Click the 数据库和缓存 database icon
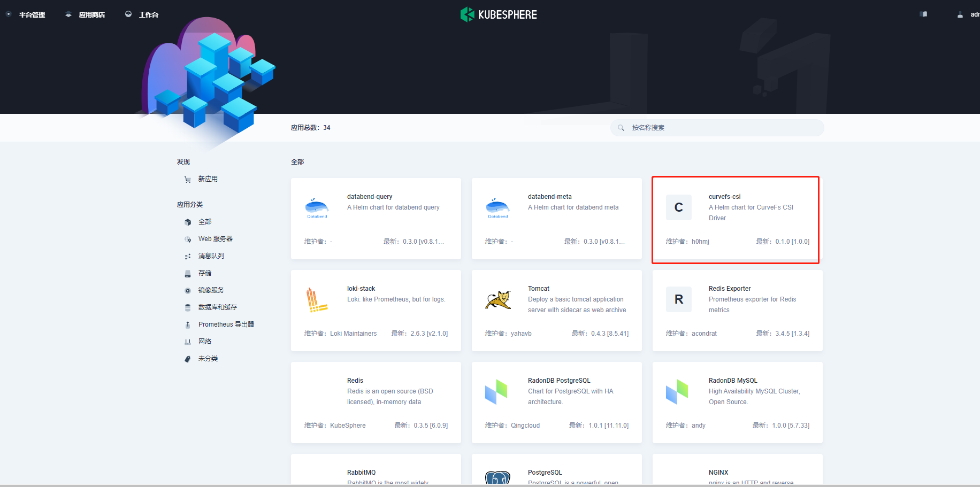980x487 pixels. click(x=188, y=308)
